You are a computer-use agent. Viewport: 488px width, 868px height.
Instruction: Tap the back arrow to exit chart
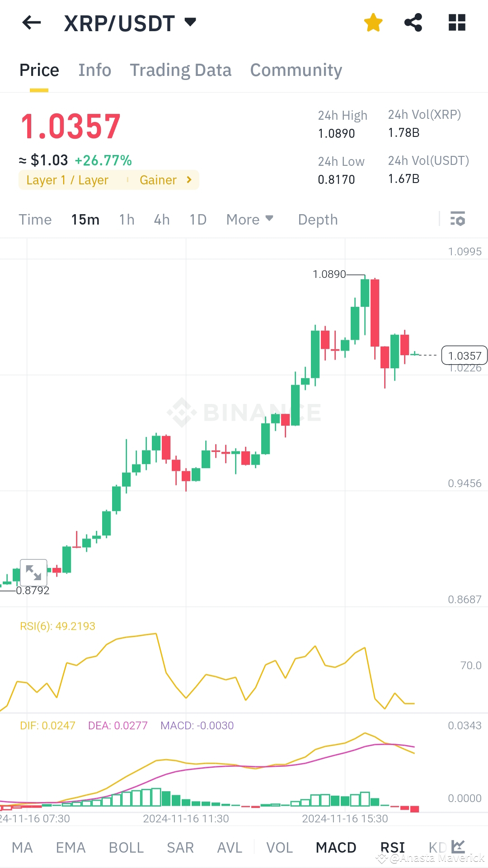(x=31, y=23)
